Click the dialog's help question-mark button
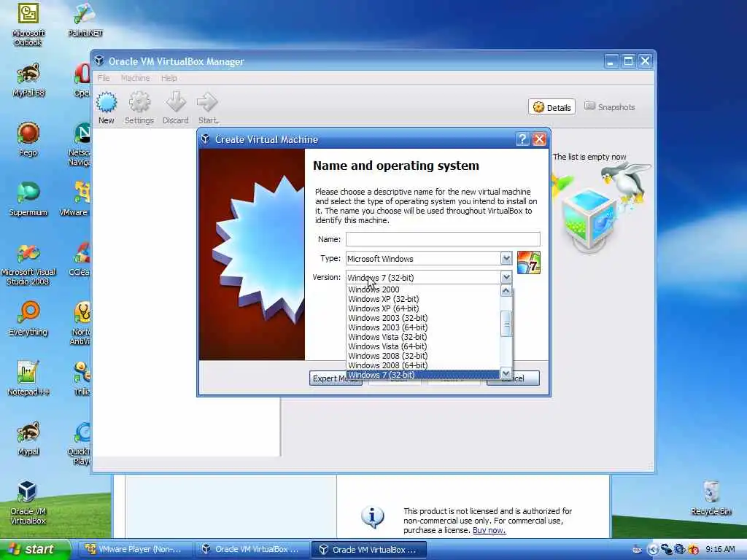Screen dimensions: 747x560 point(522,139)
